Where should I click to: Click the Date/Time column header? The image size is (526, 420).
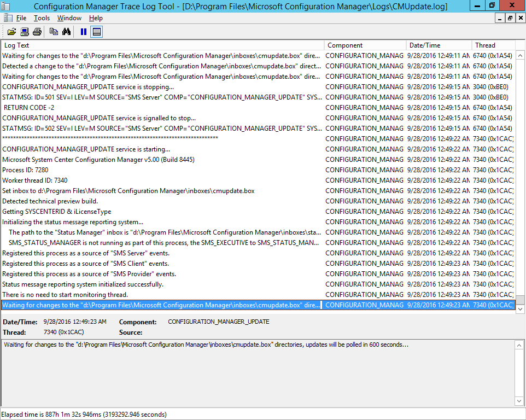439,45
